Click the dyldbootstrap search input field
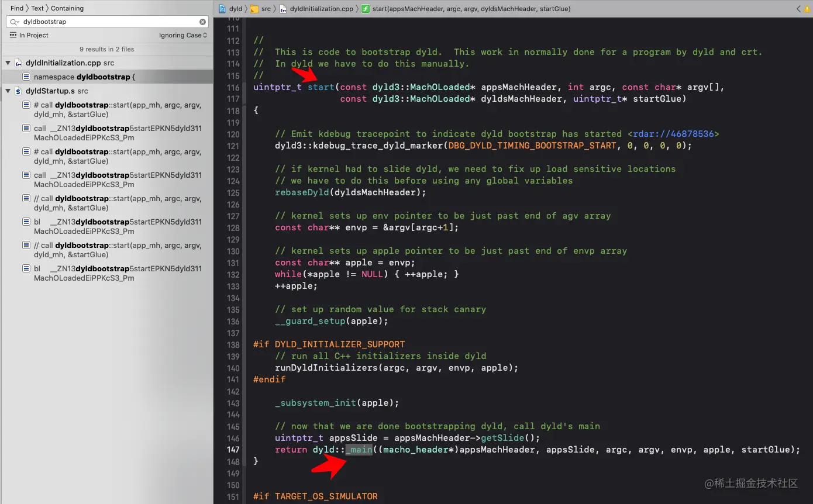 (x=107, y=22)
